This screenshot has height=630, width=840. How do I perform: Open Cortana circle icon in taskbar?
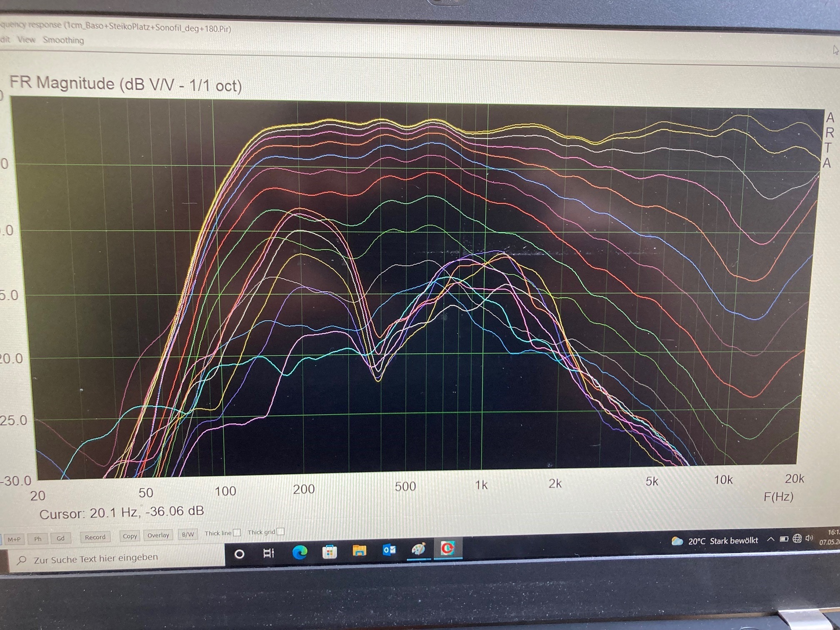240,554
